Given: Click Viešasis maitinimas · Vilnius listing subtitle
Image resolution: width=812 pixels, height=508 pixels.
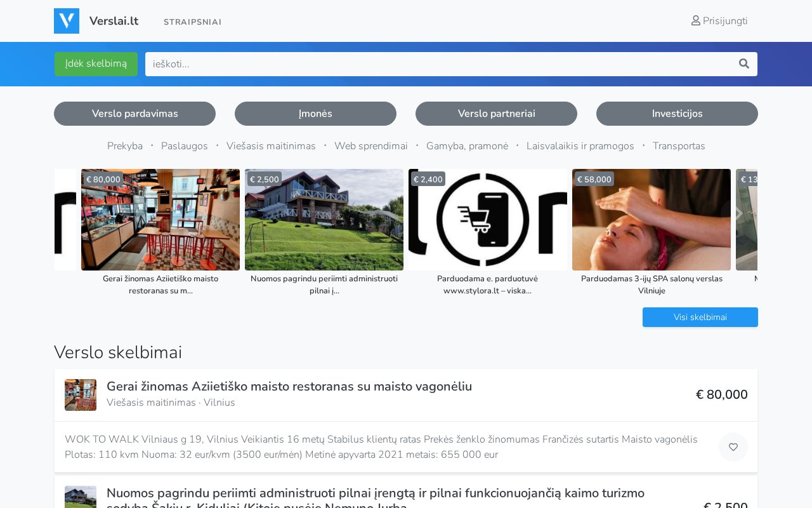Looking at the screenshot, I should tap(171, 403).
